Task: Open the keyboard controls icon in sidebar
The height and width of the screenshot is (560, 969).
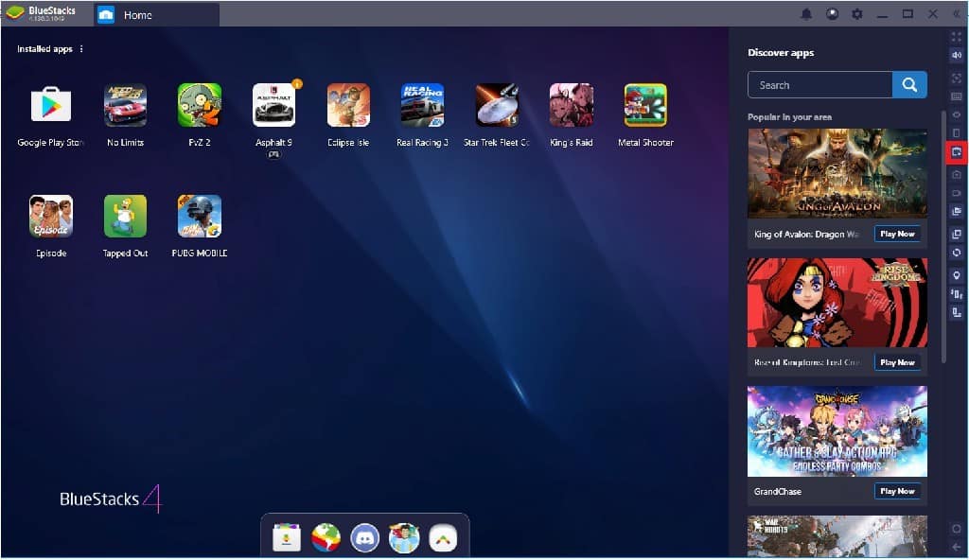Action: [x=957, y=96]
